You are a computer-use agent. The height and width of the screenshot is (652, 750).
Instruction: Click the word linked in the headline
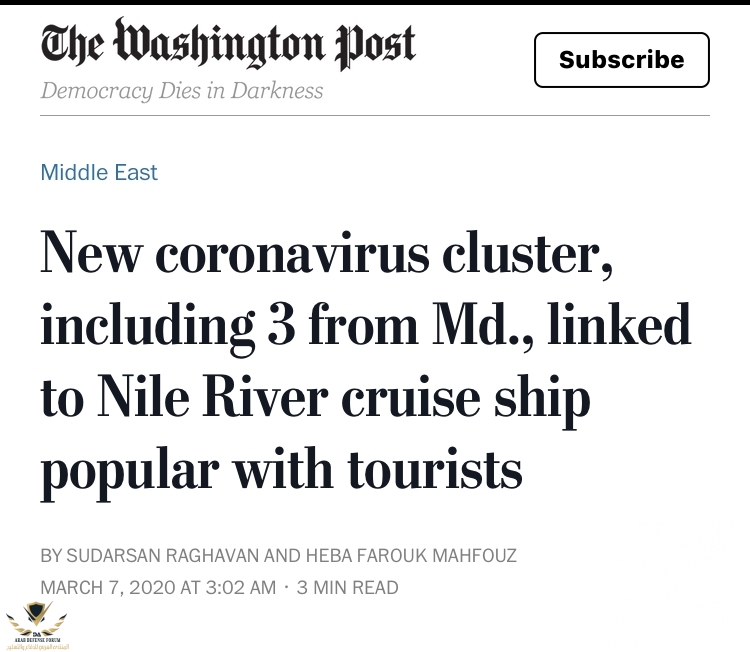pos(619,324)
